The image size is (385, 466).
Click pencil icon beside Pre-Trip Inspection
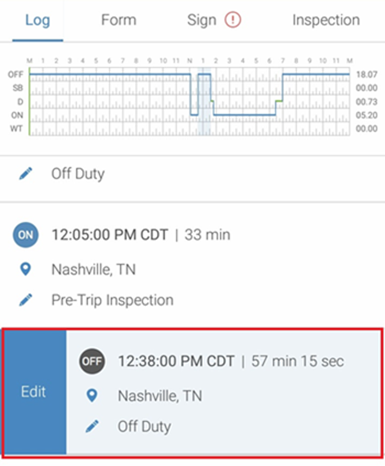pos(26,300)
